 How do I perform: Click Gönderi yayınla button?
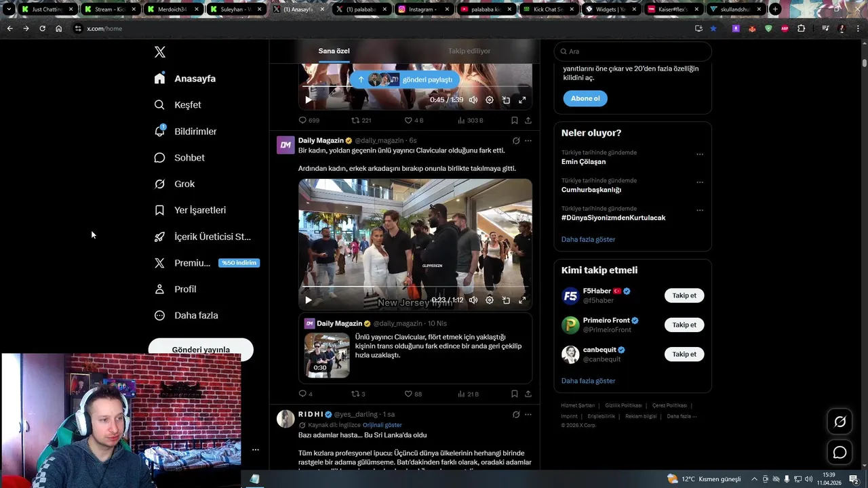[x=201, y=350]
